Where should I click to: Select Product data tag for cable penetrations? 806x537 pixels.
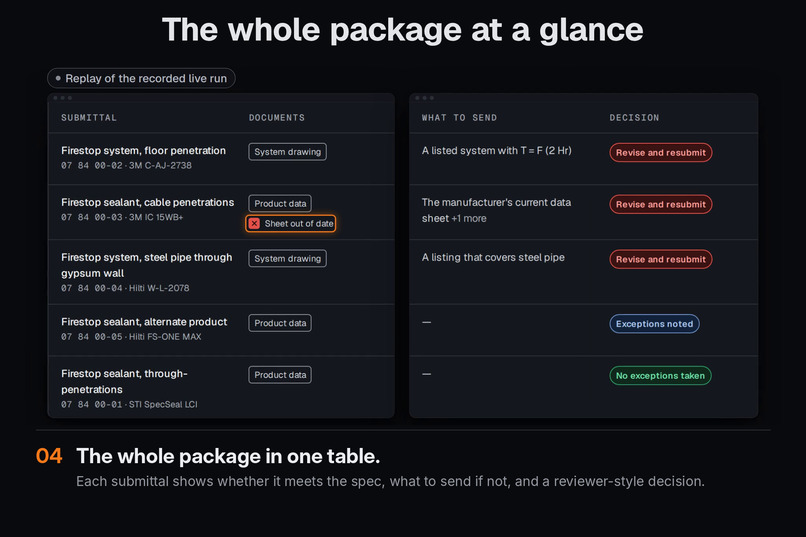[x=280, y=203]
